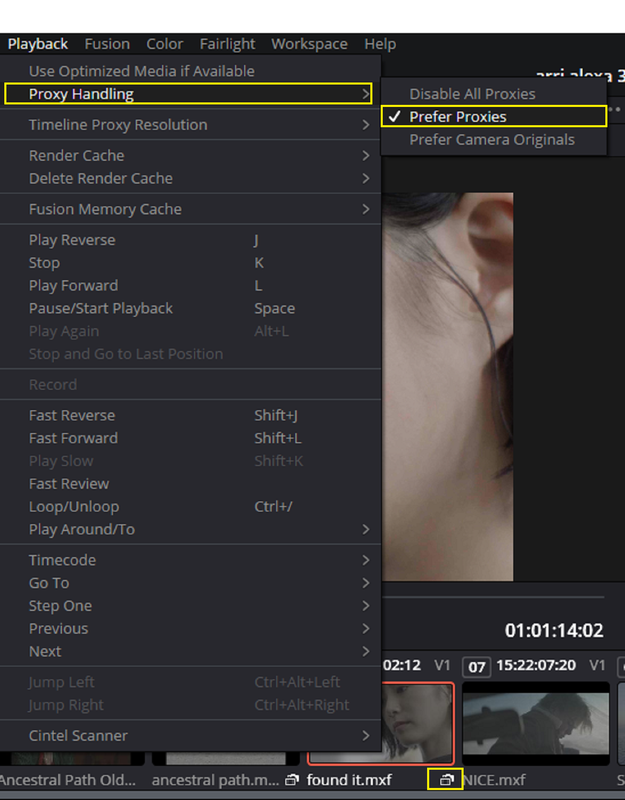This screenshot has width=625, height=800.
Task: Toggle Use Optimized Media if Available
Action: (190, 71)
